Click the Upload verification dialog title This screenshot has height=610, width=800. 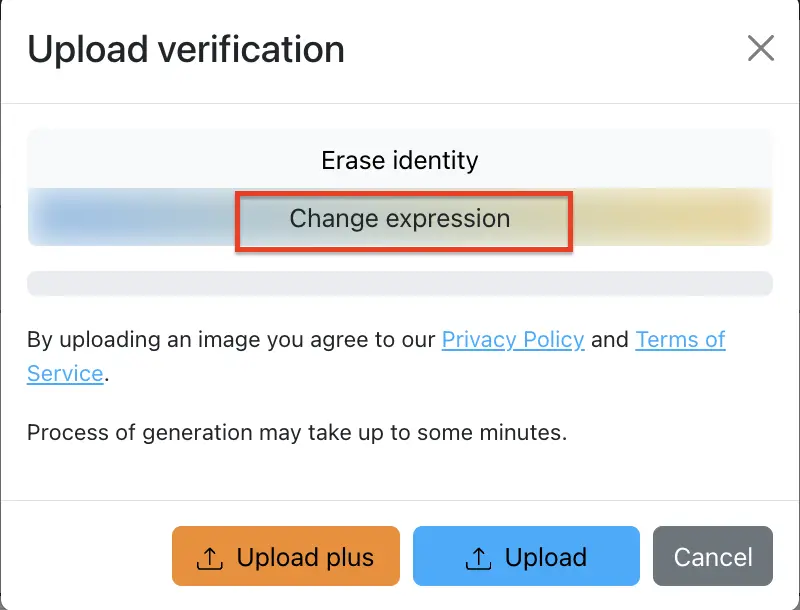[186, 49]
